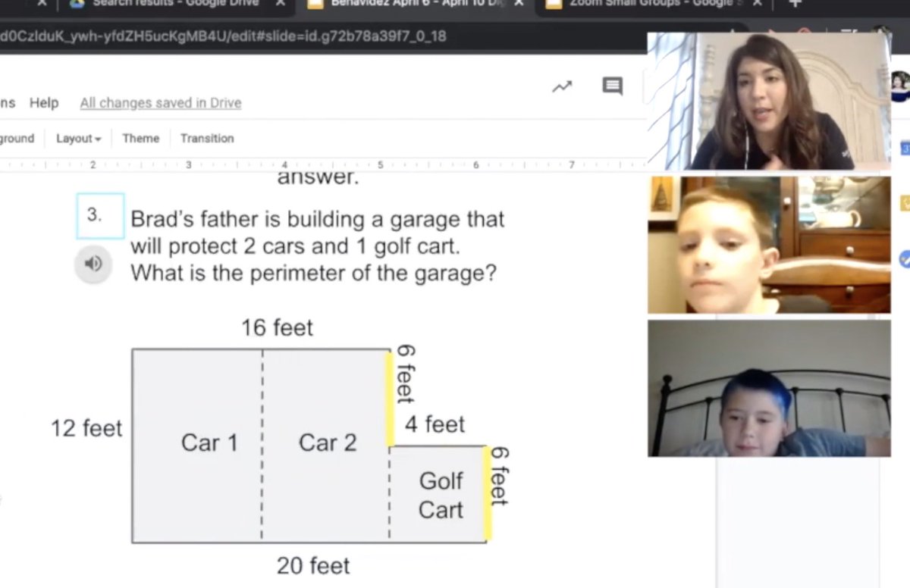Open the activity dashboard trend icon
This screenshot has width=910, height=588.
coord(562,87)
